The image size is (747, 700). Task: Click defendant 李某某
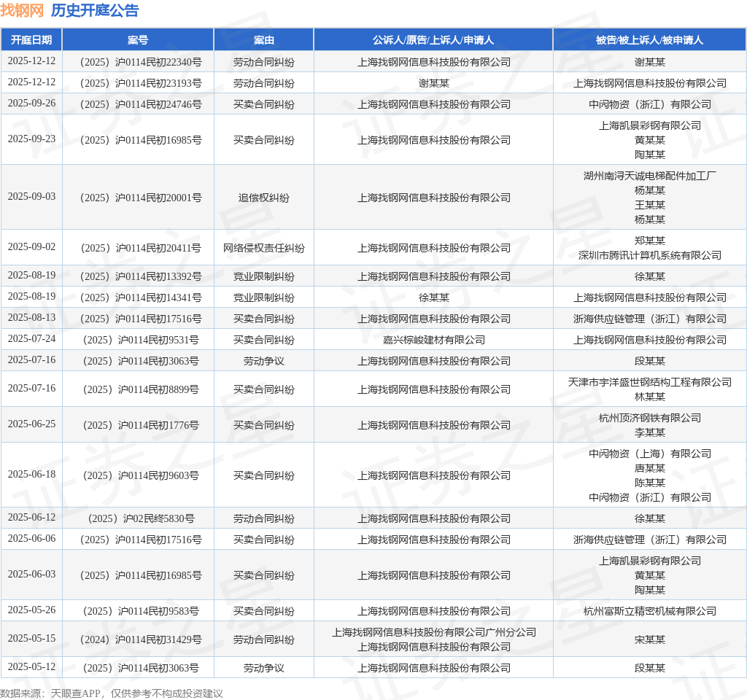click(650, 432)
